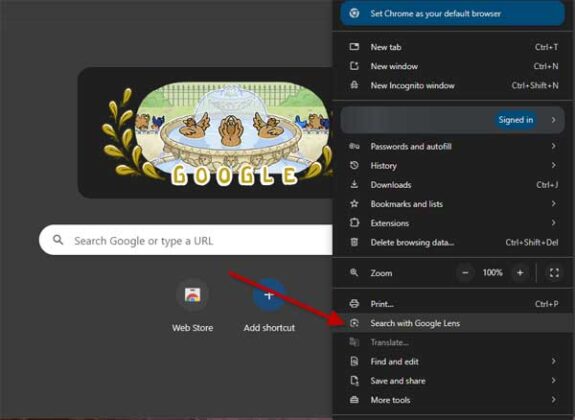The width and height of the screenshot is (575, 420).
Task: Click the Ctrl+Shift+N shortcut text
Action: (x=535, y=85)
